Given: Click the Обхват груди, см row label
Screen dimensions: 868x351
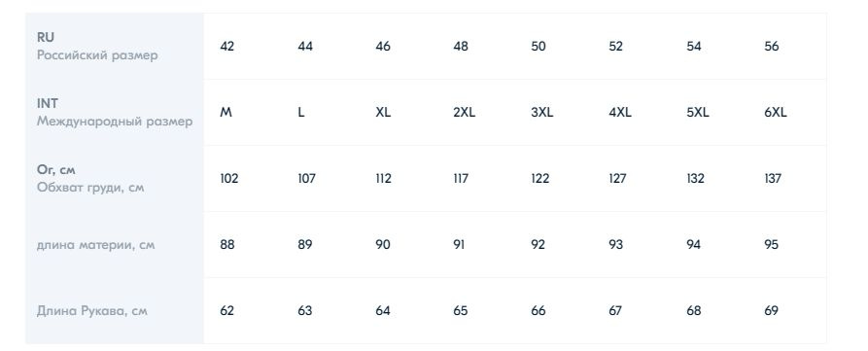Looking at the screenshot, I should click(90, 187).
